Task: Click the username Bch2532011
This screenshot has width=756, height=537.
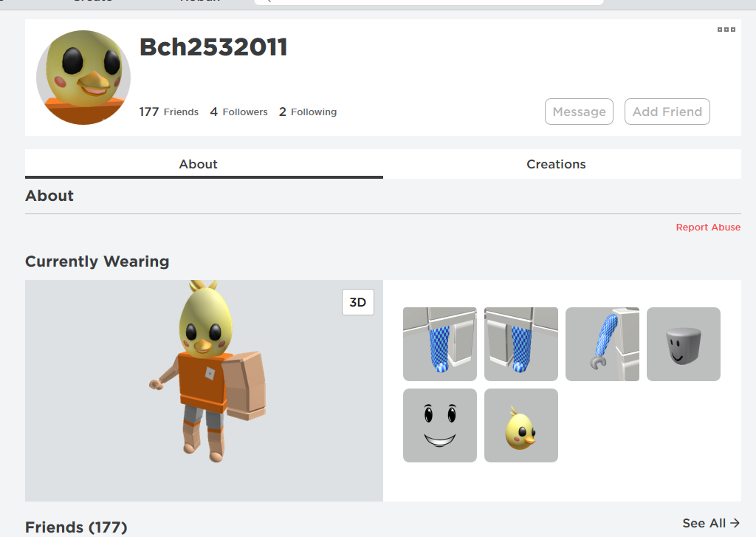Action: pyautogui.click(x=213, y=47)
